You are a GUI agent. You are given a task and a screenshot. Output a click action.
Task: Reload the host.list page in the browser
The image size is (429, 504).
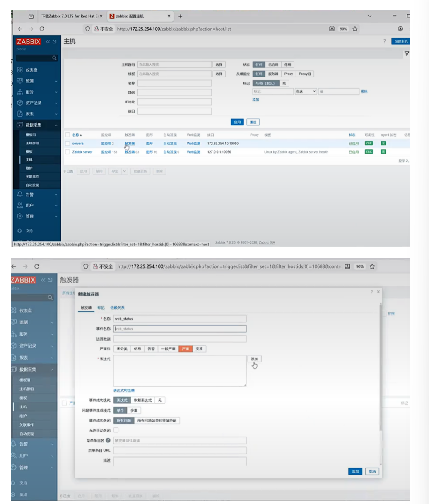(x=42, y=29)
